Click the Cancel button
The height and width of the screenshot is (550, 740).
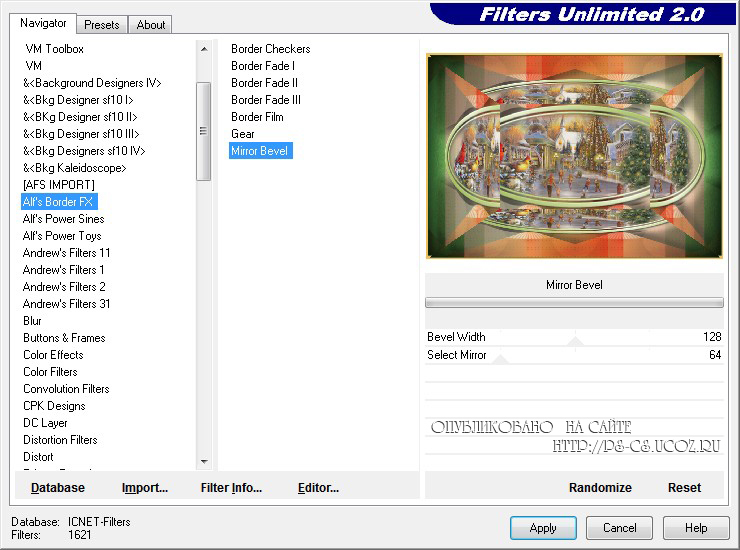[x=619, y=528]
